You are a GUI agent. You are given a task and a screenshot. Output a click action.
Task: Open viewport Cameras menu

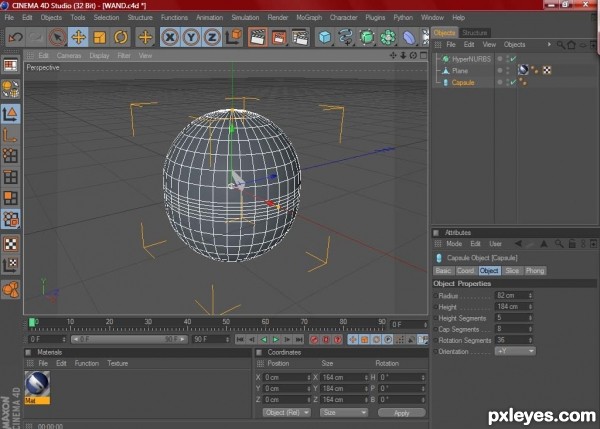(x=69, y=56)
